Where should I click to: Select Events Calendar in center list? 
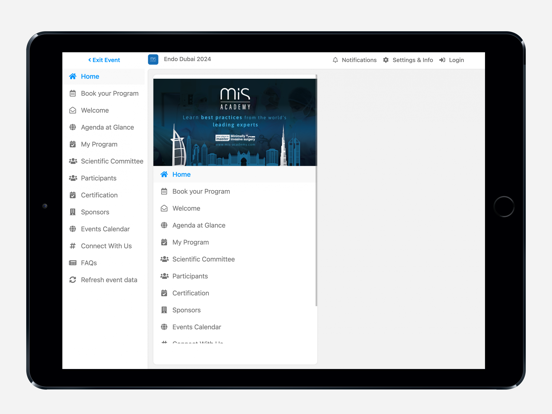[x=196, y=327]
